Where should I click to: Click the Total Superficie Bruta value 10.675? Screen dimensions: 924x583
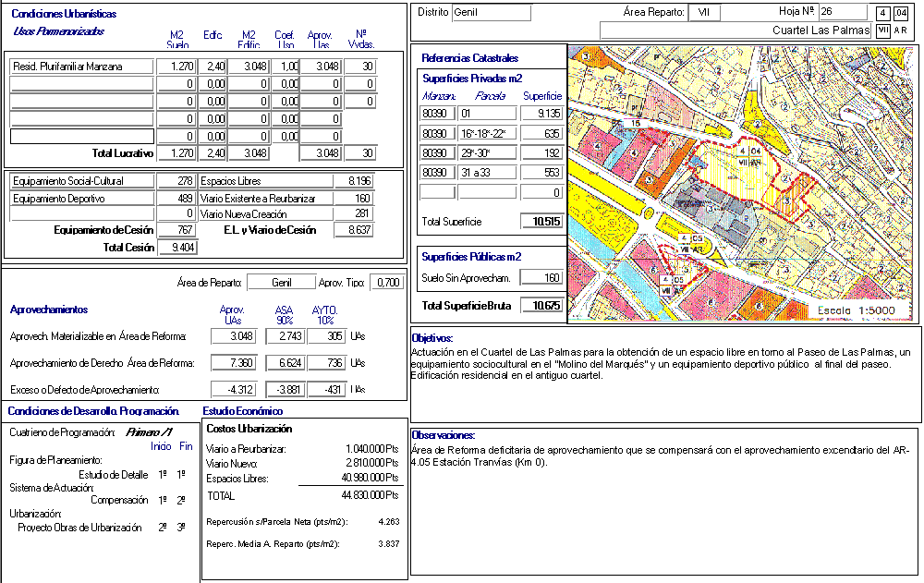(542, 306)
